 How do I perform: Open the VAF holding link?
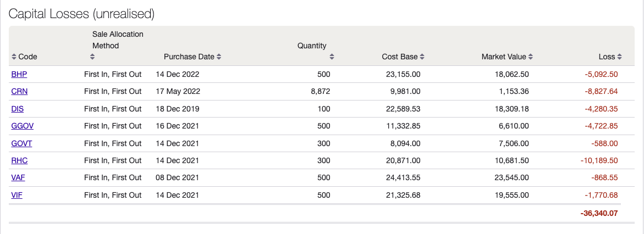[18, 177]
